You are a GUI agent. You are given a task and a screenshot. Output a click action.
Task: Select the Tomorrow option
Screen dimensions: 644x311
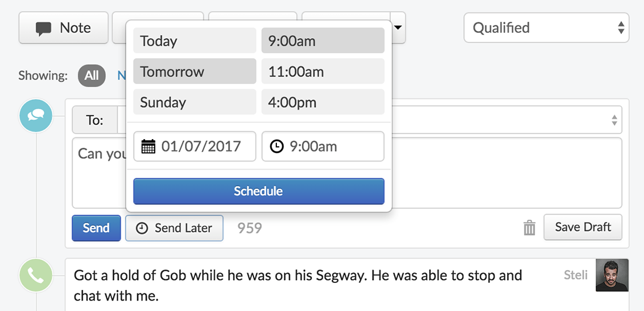[194, 71]
